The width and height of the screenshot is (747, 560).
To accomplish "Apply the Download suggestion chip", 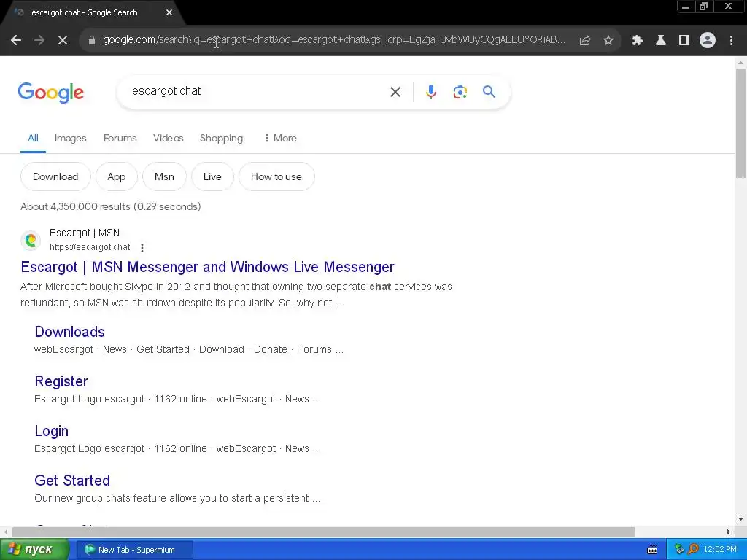I will click(x=55, y=176).
